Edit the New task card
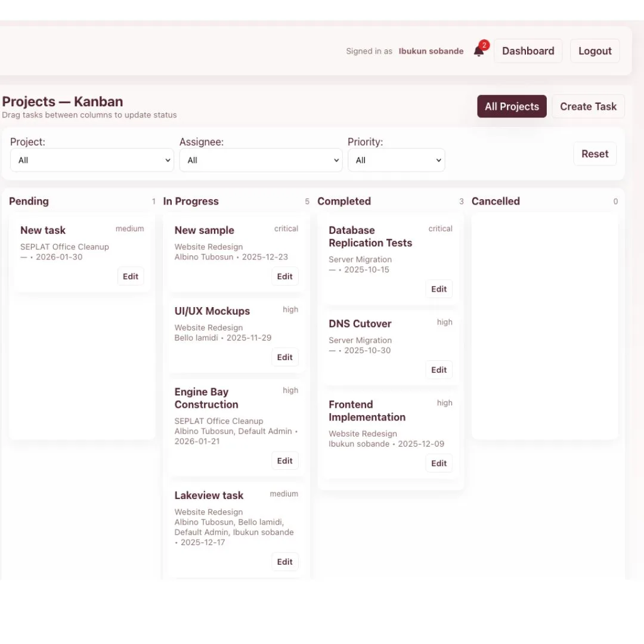 [x=131, y=277]
